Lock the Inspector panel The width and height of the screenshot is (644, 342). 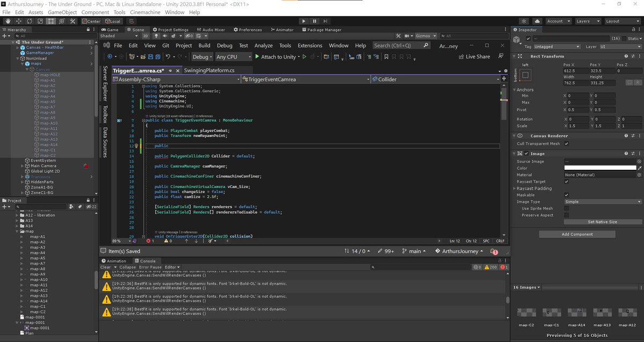click(633, 30)
